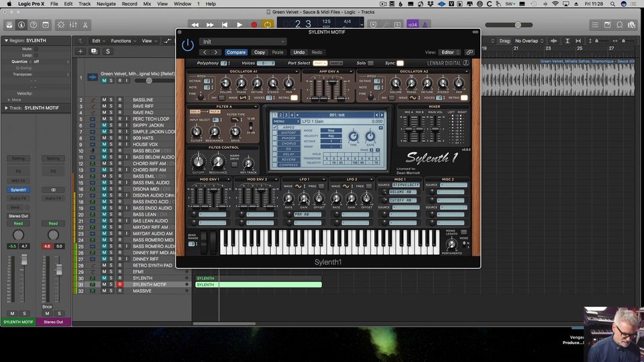Viewport: 644px width, 362px height.
Task: Click the Compare button
Action: (236, 52)
